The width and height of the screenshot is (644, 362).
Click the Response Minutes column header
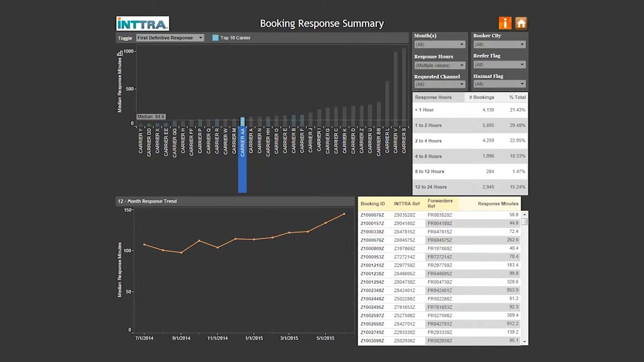click(498, 204)
